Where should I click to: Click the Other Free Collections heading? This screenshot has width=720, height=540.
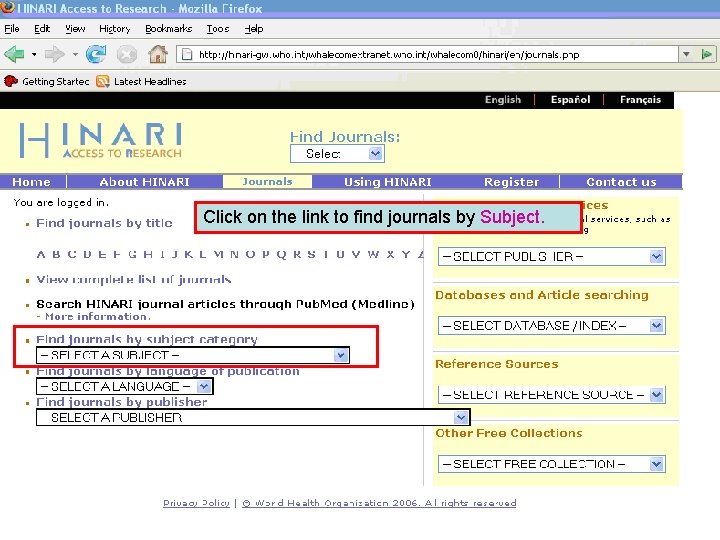[508, 433]
